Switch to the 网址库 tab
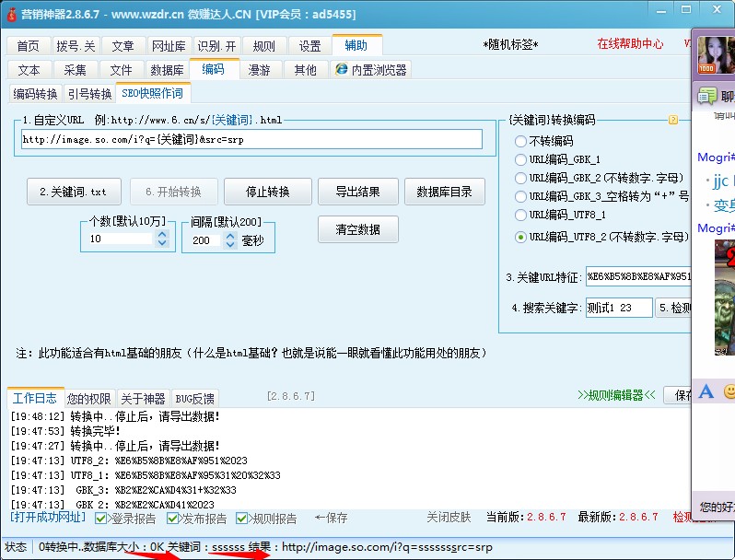The image size is (735, 560). click(169, 46)
